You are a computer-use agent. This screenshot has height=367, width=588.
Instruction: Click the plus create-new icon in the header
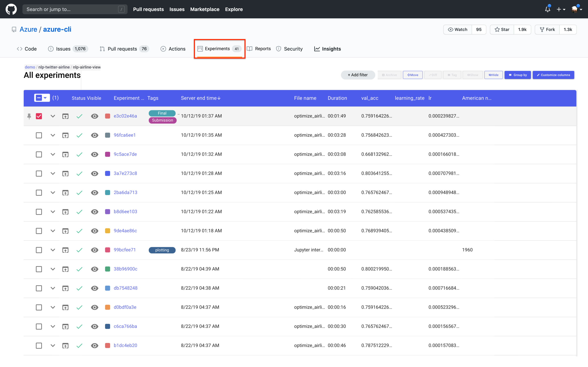tap(559, 9)
